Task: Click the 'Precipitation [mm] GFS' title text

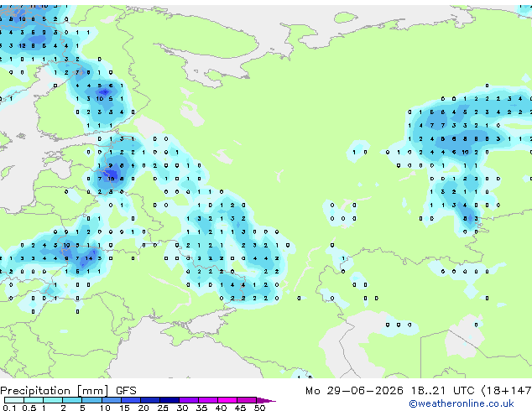Action: pos(68,391)
